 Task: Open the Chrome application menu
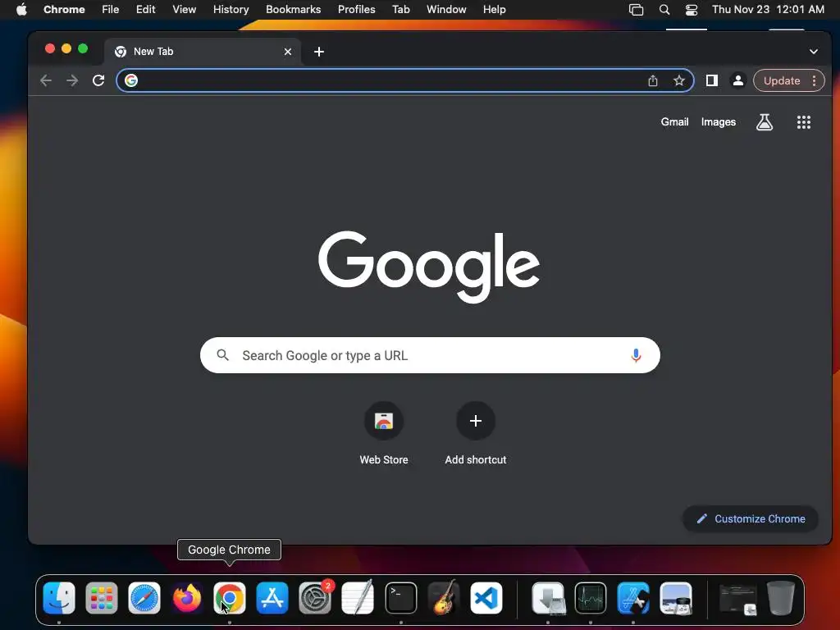point(64,9)
